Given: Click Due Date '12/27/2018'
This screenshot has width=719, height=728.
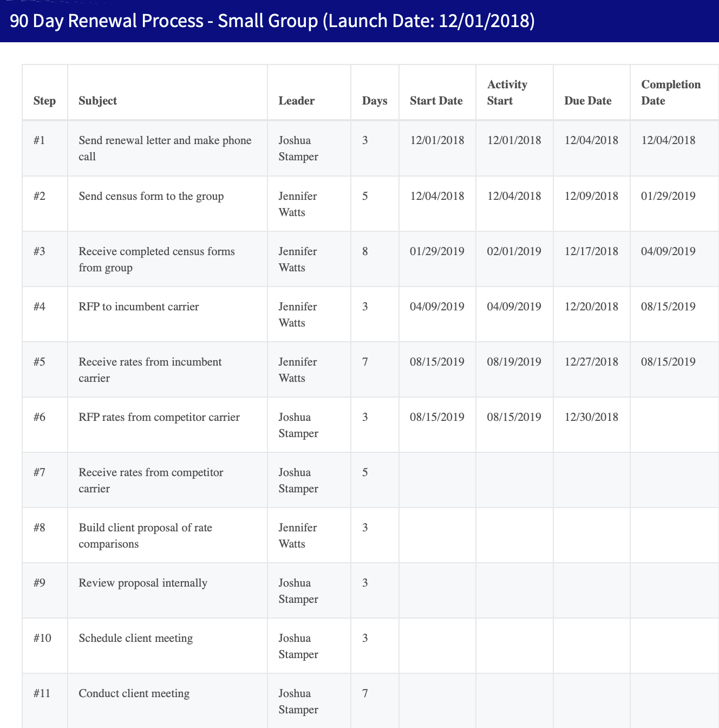Looking at the screenshot, I should coord(591,362).
